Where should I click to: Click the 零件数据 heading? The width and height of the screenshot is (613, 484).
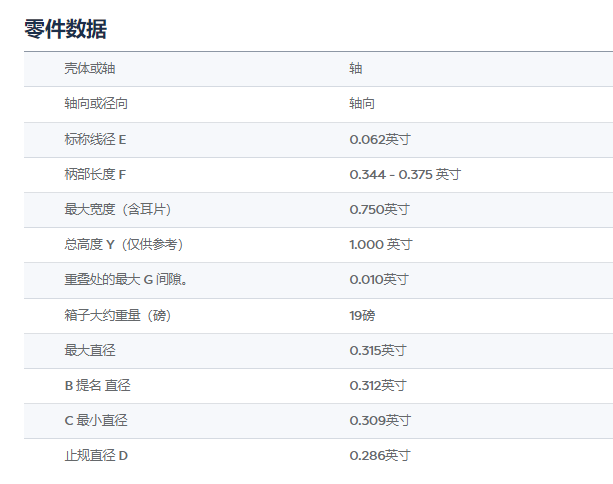point(66,28)
